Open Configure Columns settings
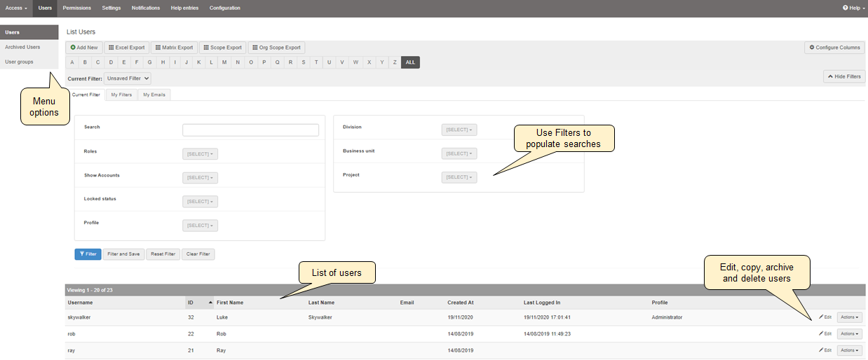 (834, 48)
